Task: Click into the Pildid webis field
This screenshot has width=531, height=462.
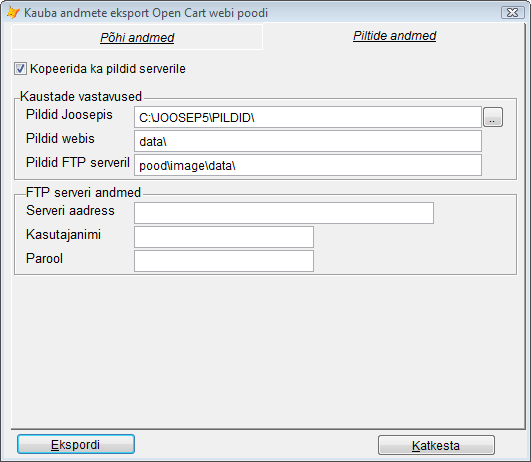Action: coord(308,141)
